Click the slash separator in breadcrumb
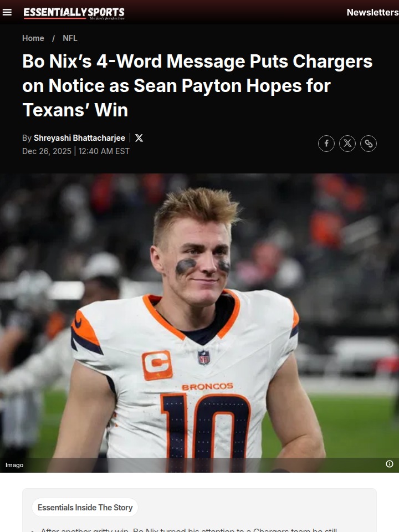Viewport: 399px width, 532px height. coord(53,38)
